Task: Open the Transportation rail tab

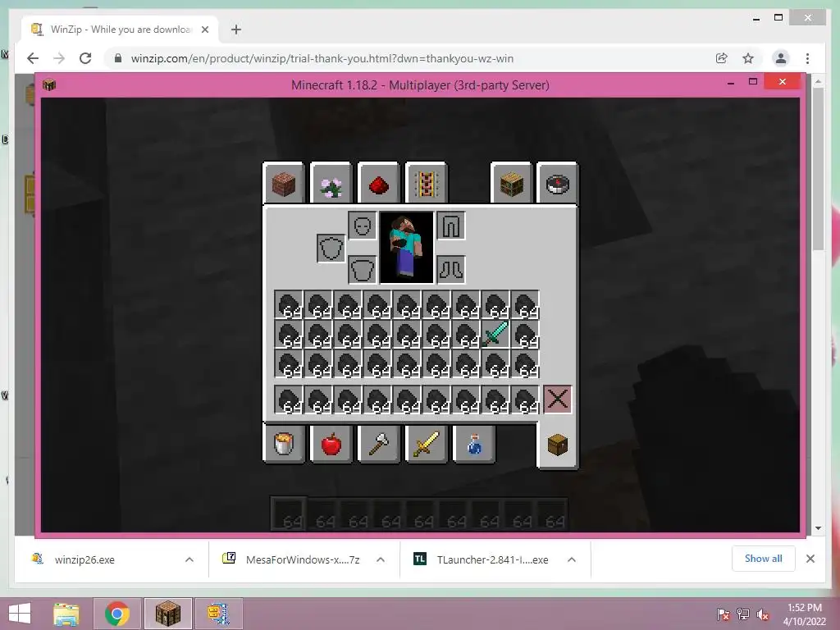Action: 426,184
